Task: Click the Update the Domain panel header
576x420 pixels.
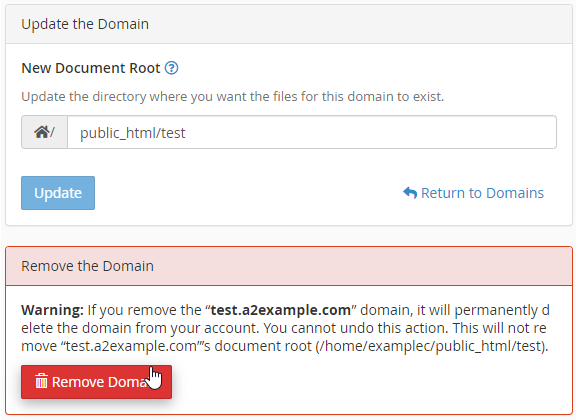Action: 289,24
